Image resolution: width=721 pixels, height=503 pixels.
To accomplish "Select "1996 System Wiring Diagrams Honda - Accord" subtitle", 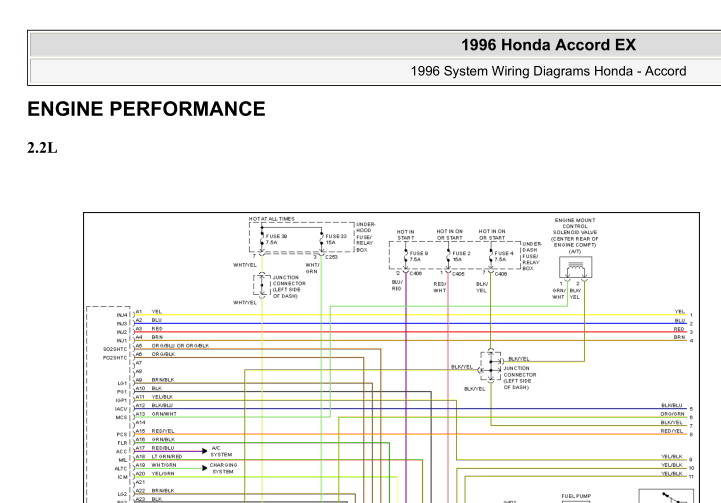I will click(x=548, y=71).
